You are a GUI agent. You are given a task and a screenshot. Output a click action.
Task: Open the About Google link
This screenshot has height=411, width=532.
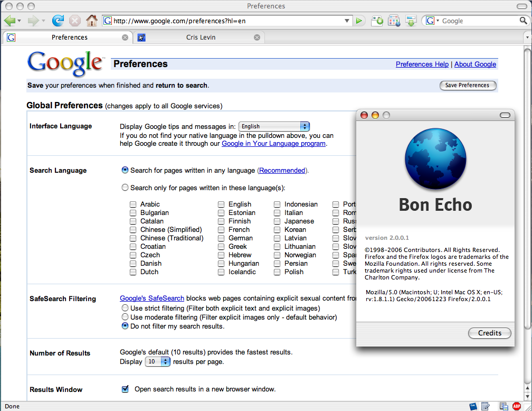475,64
